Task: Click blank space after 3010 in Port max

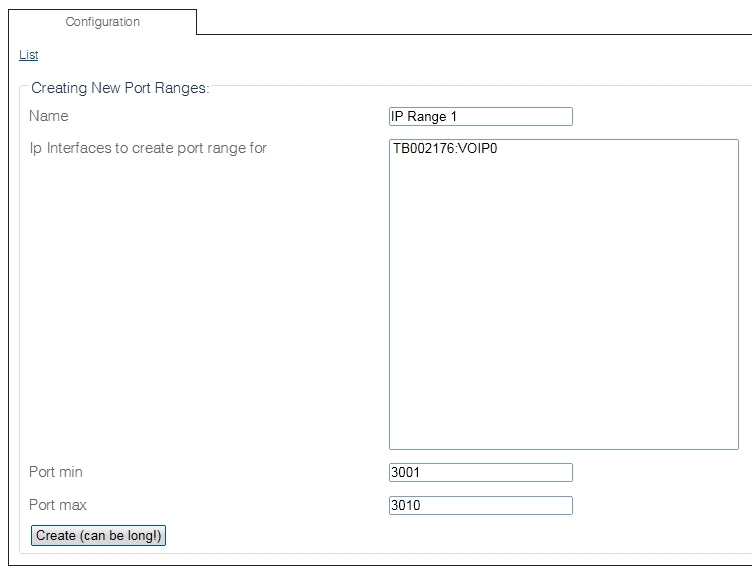Action: coord(510,506)
